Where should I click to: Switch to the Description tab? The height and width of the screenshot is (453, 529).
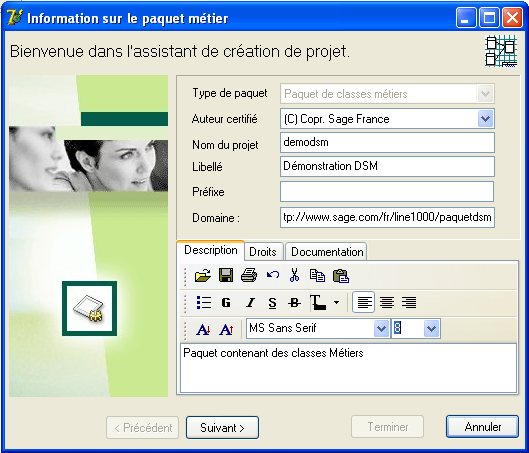pos(211,250)
